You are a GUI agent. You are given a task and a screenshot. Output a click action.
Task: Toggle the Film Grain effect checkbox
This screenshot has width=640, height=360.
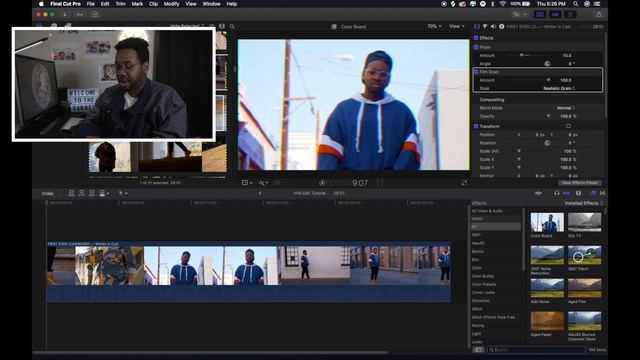tap(476, 72)
